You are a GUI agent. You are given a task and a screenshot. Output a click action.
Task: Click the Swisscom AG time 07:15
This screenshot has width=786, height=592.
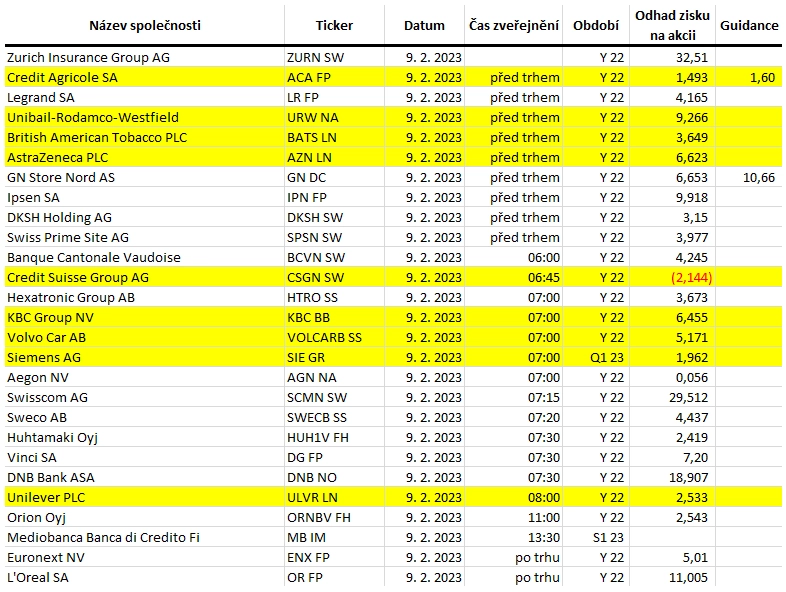coord(544,398)
